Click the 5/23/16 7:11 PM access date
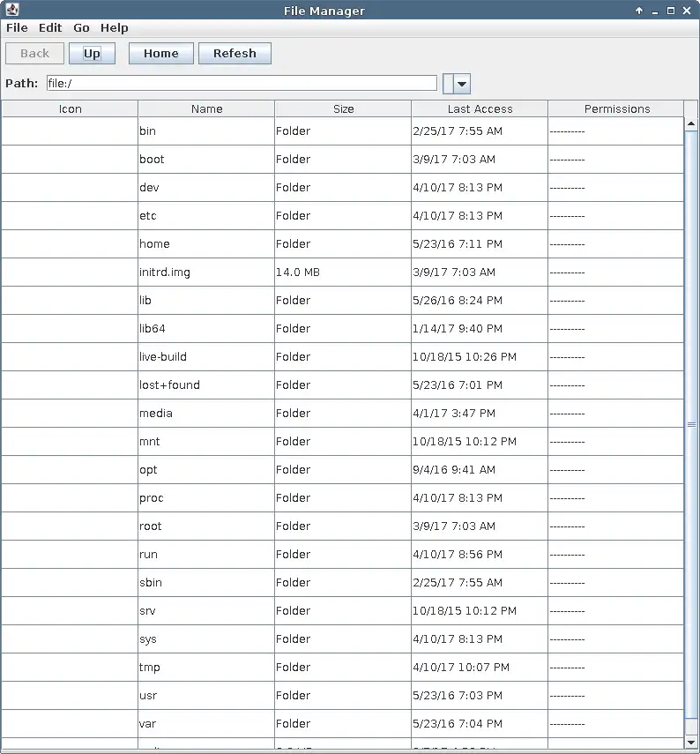Image resolution: width=700 pixels, height=754 pixels. click(458, 243)
